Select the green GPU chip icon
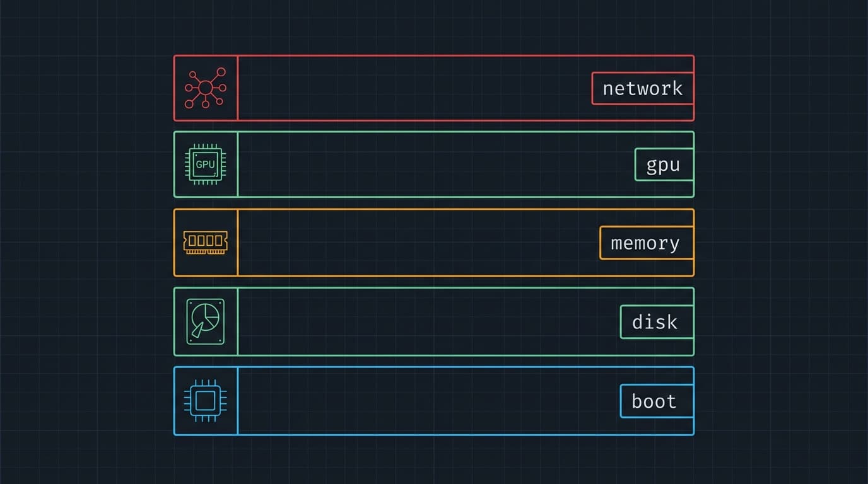 click(206, 164)
